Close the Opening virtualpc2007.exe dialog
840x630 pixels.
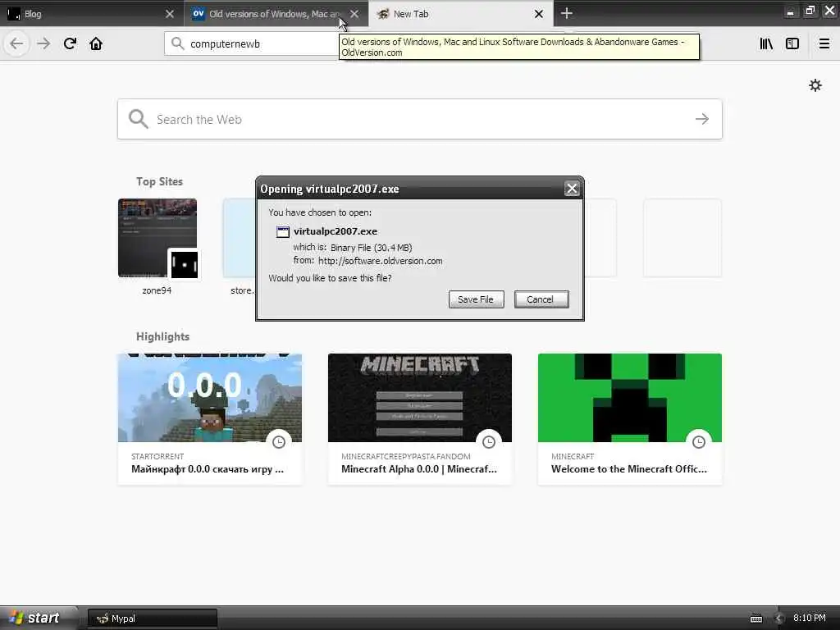pyautogui.click(x=572, y=189)
